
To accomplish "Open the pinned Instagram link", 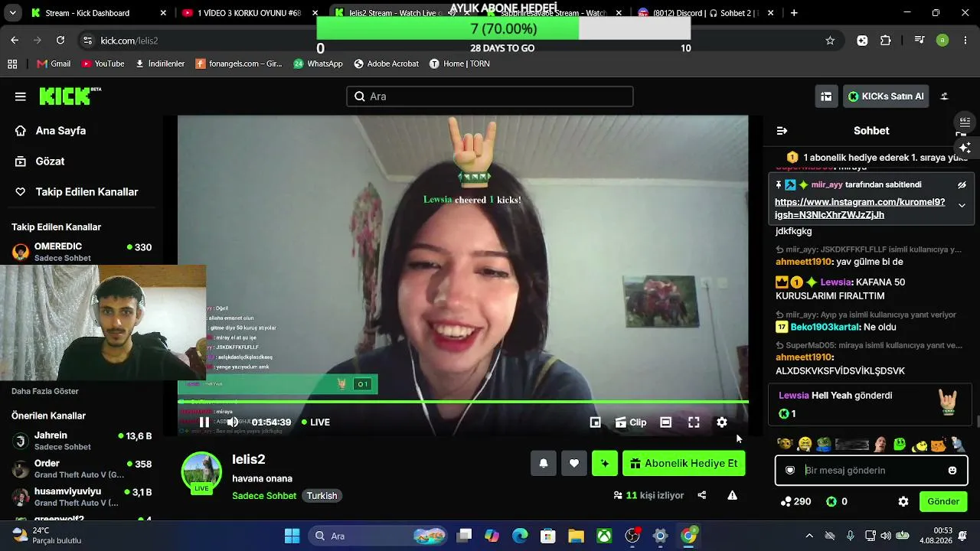I will 860,209.
